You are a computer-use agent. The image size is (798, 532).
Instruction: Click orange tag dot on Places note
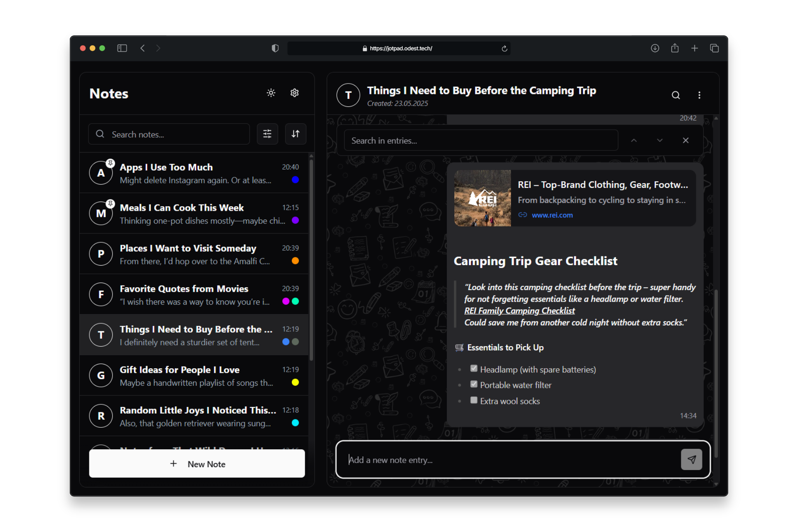pos(295,261)
